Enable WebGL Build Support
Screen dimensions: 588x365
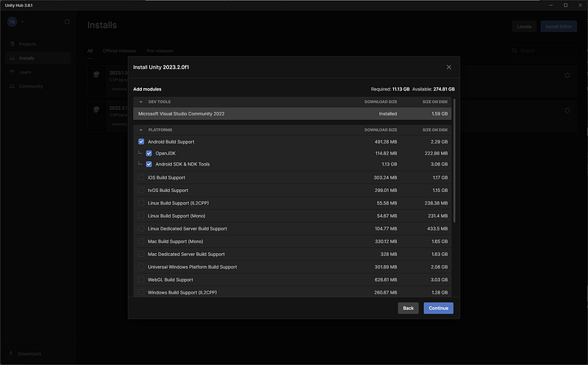(141, 280)
